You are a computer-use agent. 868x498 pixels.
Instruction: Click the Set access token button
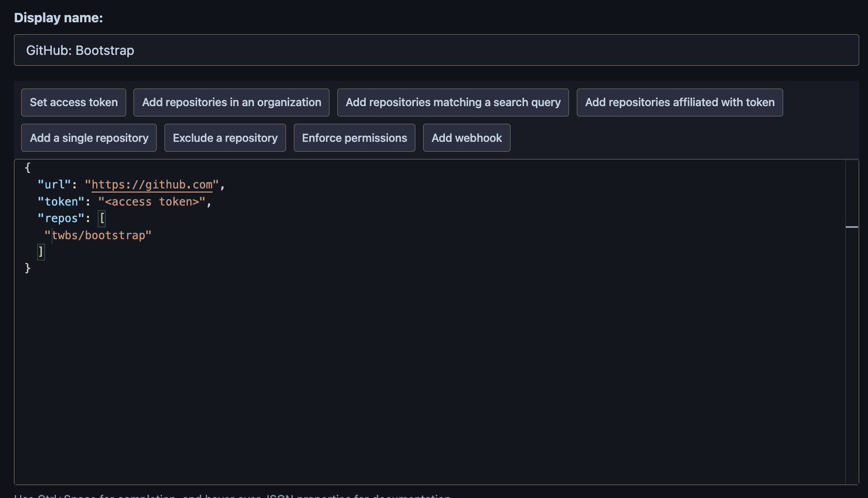click(x=73, y=102)
